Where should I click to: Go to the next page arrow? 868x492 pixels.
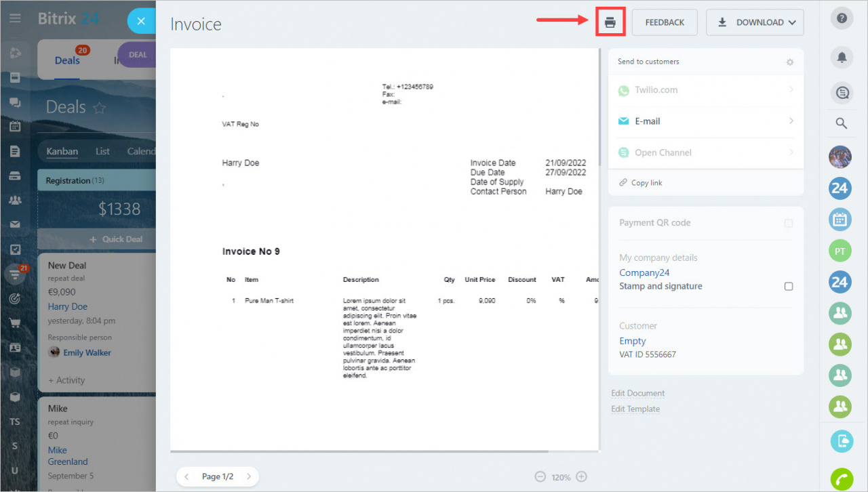249,476
